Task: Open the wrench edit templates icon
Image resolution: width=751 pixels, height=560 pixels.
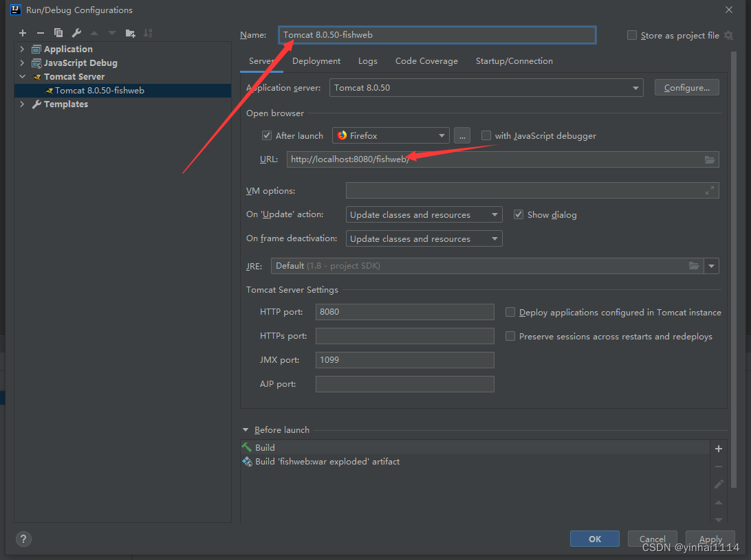Action: click(76, 33)
